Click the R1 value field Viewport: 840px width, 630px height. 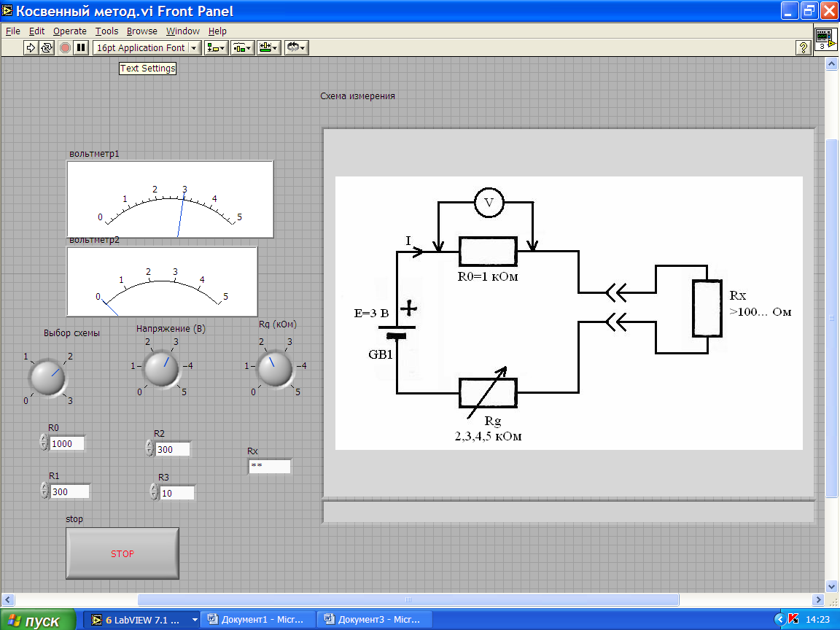(x=69, y=491)
